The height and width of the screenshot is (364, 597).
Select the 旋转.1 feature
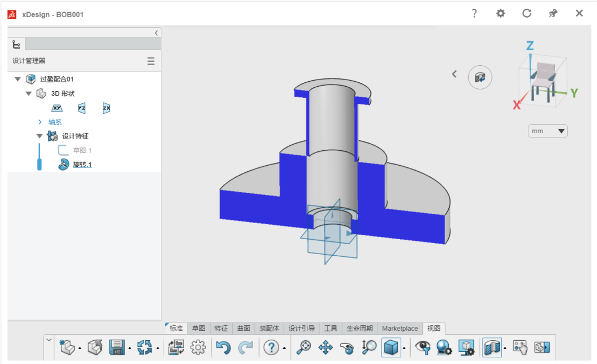tap(82, 164)
